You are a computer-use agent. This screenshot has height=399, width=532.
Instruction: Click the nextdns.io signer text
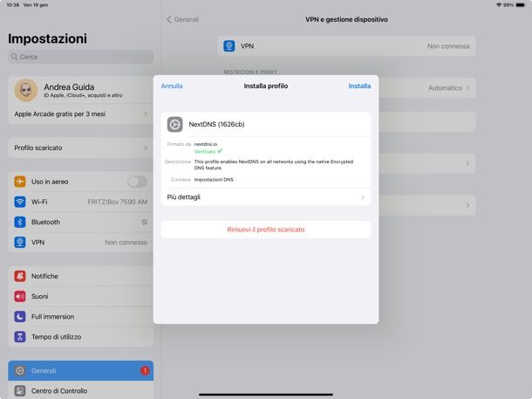206,144
